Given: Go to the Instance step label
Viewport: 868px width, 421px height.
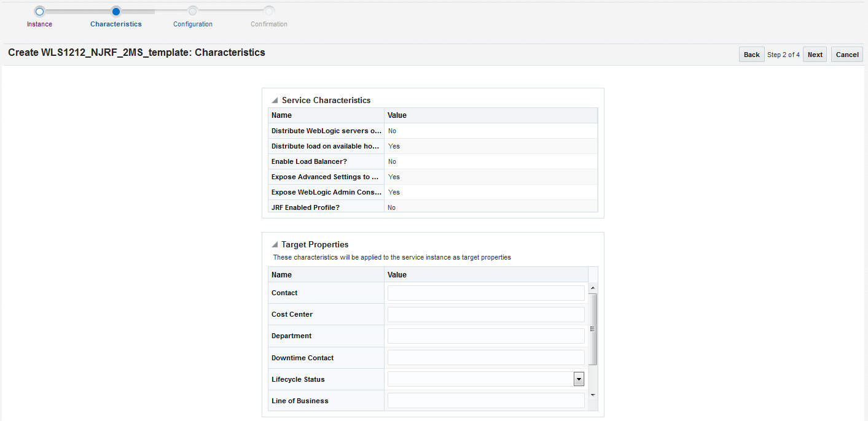Looking at the screenshot, I should tap(39, 24).
